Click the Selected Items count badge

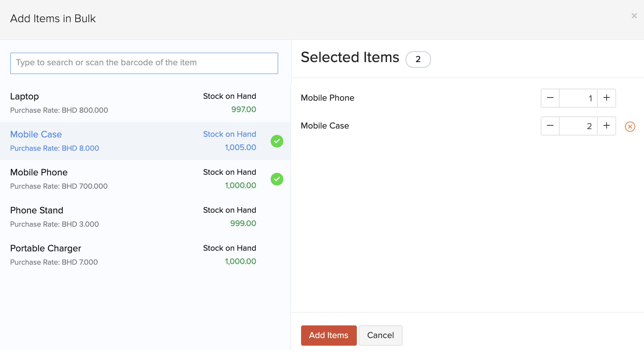[x=418, y=59]
